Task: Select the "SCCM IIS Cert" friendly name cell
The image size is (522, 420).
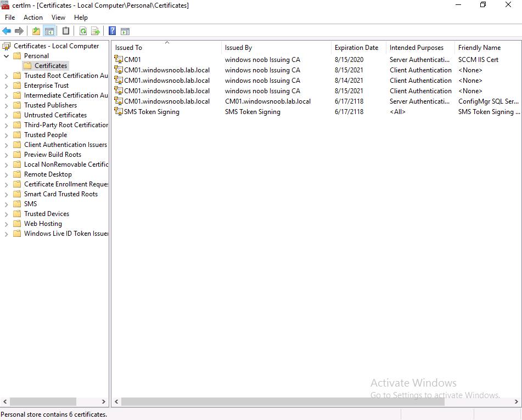Action: pos(478,60)
